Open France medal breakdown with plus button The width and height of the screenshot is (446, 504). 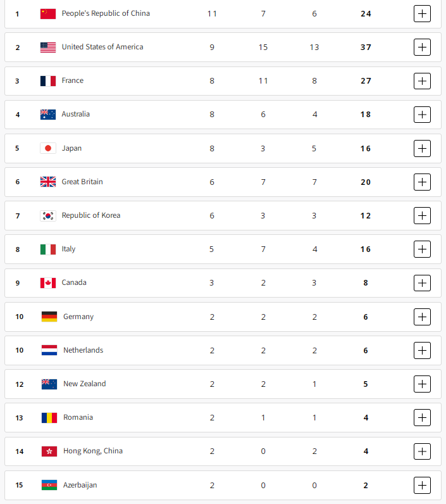click(x=422, y=81)
